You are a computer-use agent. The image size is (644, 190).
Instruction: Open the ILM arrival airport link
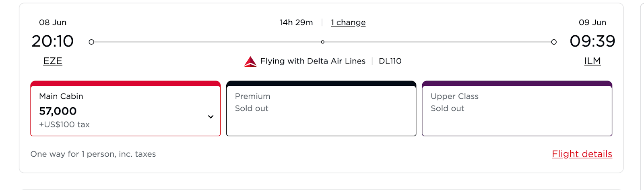(x=592, y=61)
